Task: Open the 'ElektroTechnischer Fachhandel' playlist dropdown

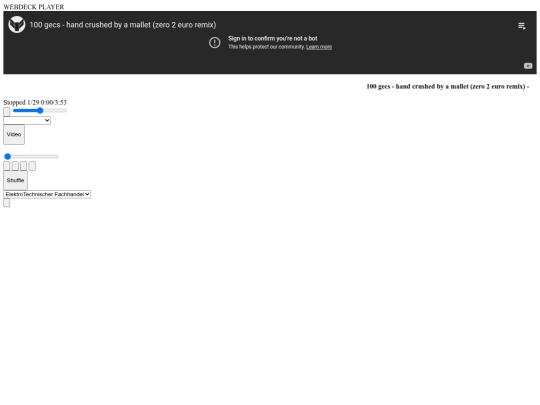Action: (x=47, y=194)
